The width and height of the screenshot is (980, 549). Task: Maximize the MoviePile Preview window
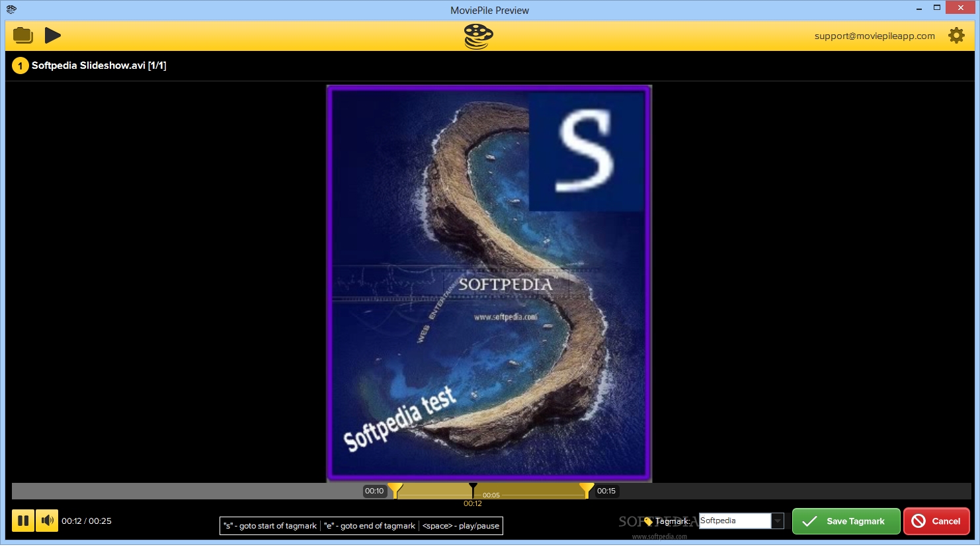tap(937, 8)
